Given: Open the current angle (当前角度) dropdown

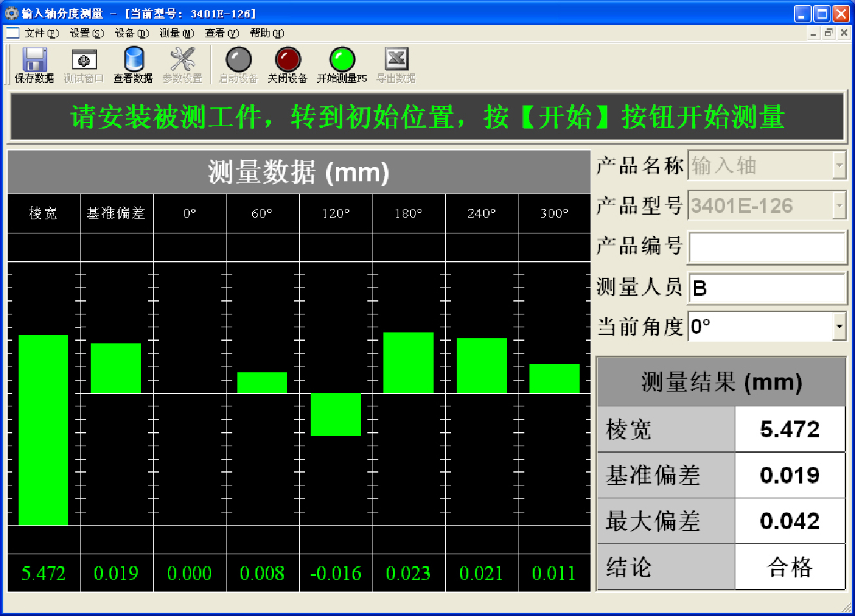Looking at the screenshot, I should pos(839,327).
